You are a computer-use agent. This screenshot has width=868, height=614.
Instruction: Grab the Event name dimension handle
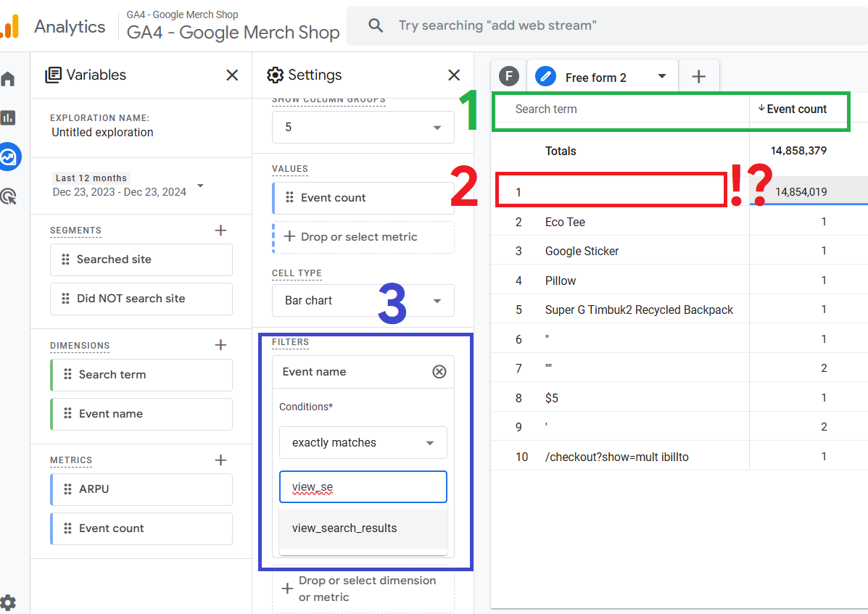(67, 414)
